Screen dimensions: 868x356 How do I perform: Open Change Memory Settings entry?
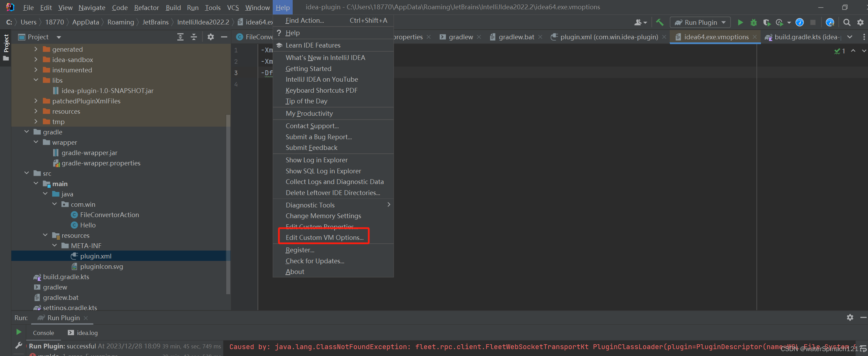[x=333, y=216]
